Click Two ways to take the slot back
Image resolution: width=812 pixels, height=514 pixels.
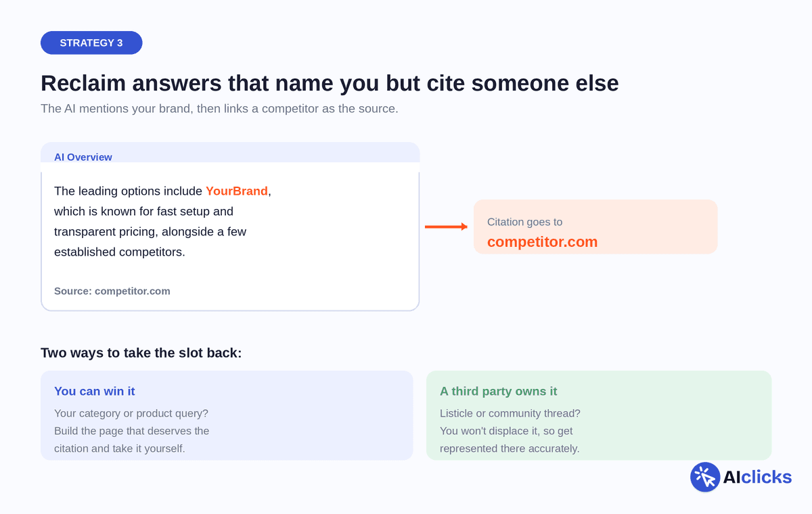[x=141, y=352]
